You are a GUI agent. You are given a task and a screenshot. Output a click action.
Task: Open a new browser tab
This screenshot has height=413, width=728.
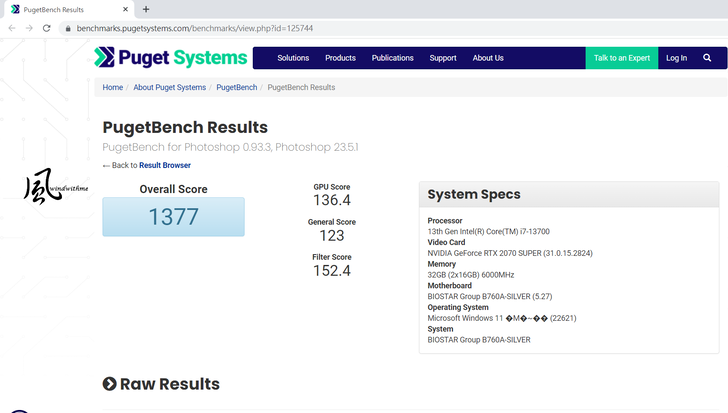[x=147, y=9]
